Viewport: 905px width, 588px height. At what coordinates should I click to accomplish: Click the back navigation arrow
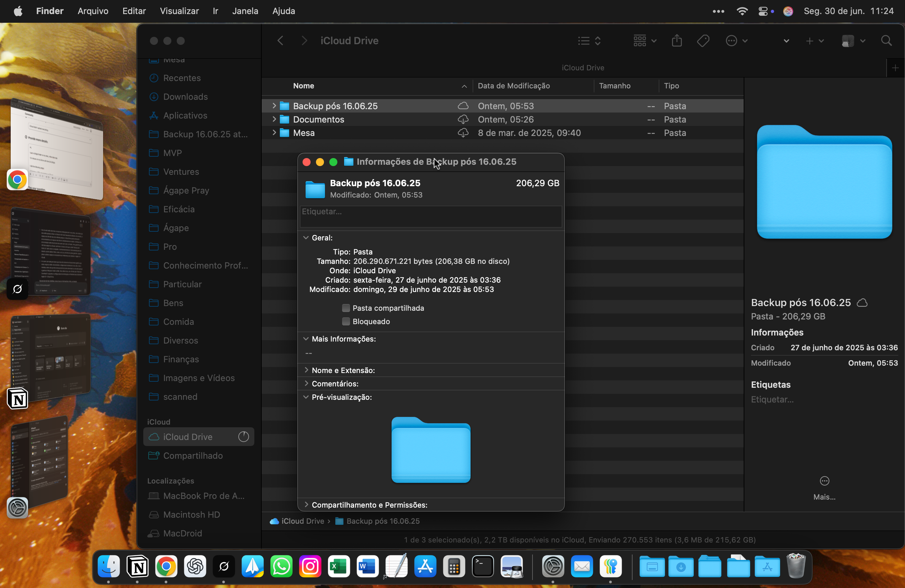(280, 41)
